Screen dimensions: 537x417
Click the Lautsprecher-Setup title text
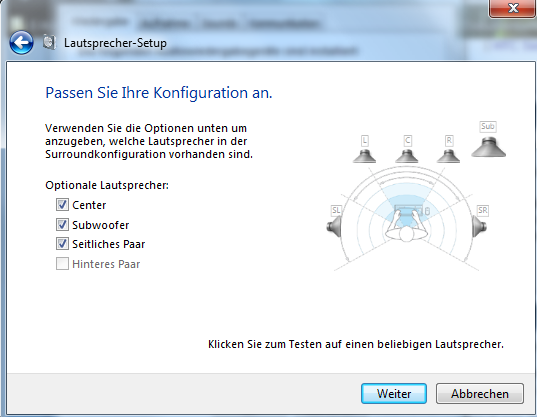pos(115,43)
